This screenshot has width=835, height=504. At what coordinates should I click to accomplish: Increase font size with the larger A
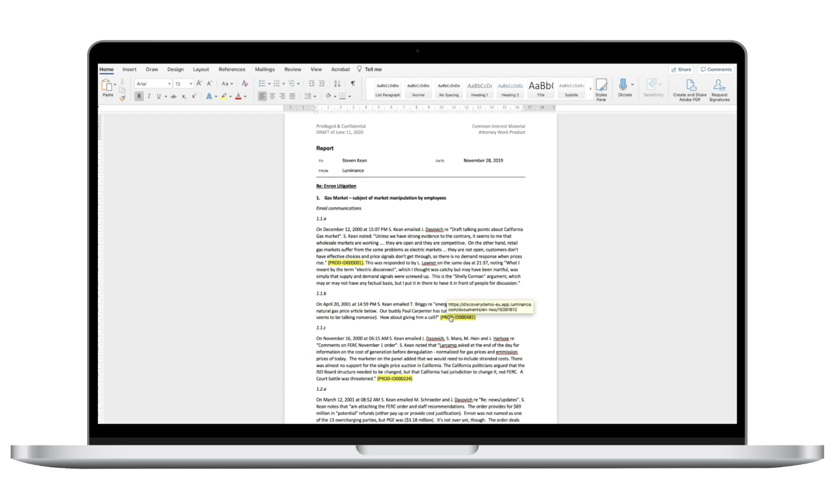coord(199,83)
